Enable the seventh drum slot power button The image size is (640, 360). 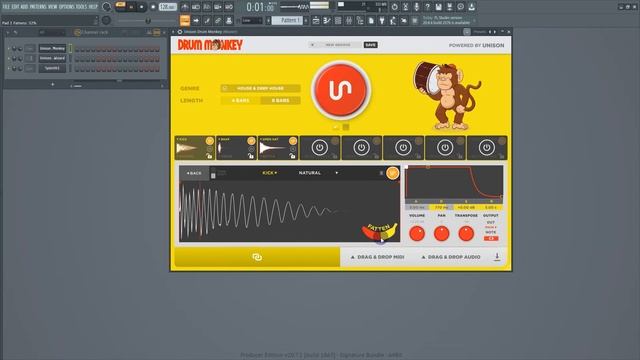click(x=445, y=147)
